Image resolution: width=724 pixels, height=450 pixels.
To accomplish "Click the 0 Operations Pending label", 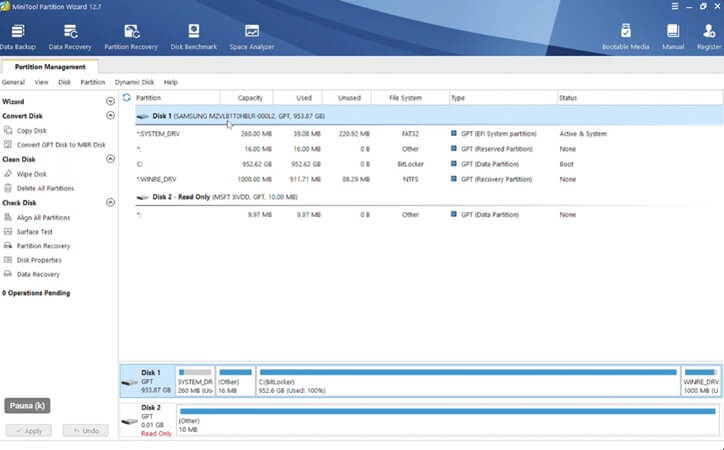I will click(x=36, y=293).
